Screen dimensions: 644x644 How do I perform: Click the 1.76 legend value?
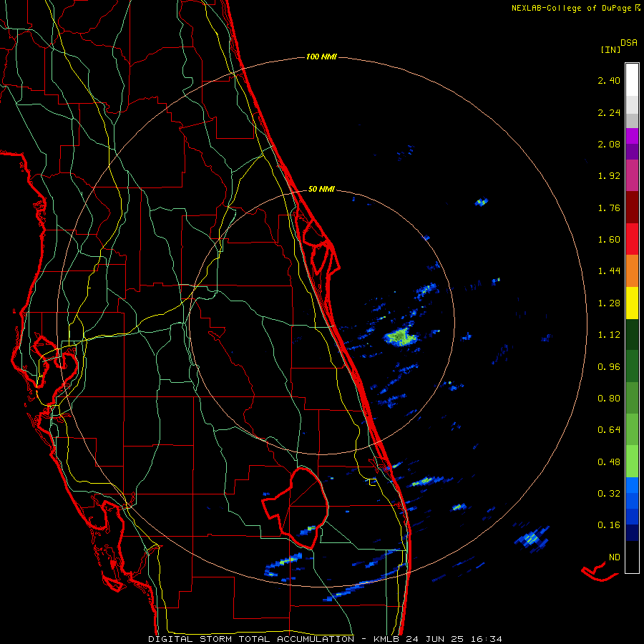pyautogui.click(x=609, y=208)
